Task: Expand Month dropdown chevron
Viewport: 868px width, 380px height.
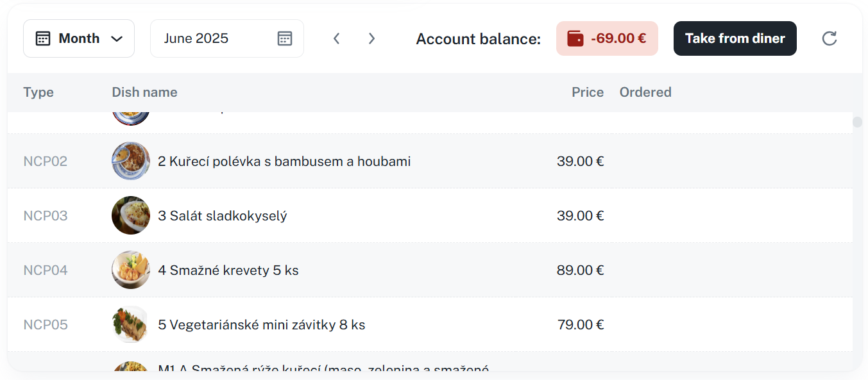Action: tap(117, 38)
